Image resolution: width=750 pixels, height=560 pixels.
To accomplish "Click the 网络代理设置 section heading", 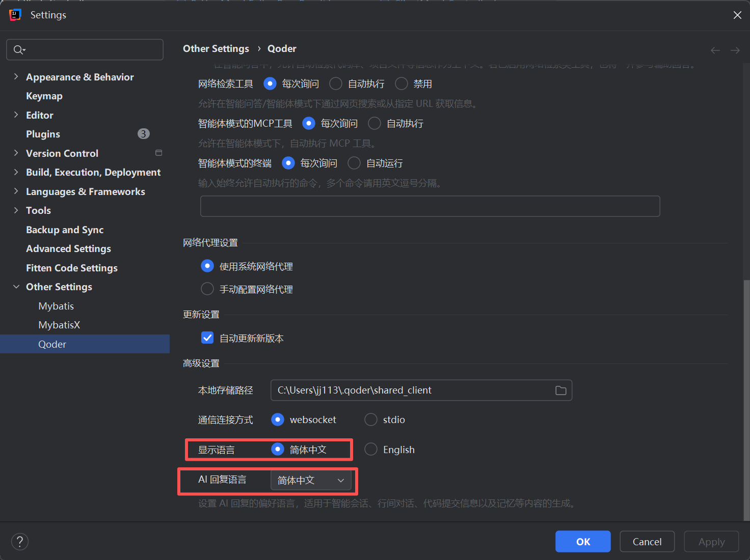I will point(210,243).
